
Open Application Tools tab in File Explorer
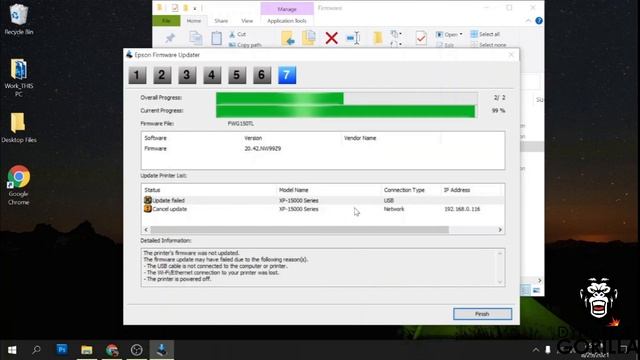tap(287, 20)
